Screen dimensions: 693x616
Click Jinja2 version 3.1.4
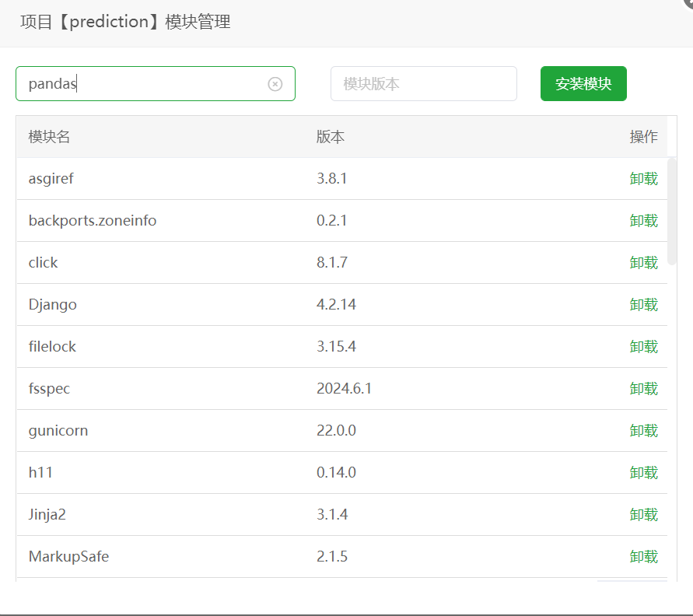[332, 514]
